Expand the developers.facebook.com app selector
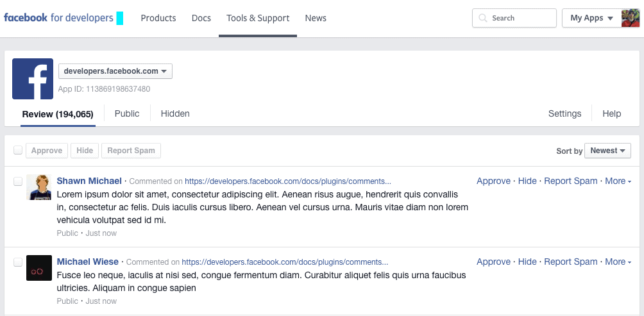Screen dimensions: 644x316 coord(115,71)
